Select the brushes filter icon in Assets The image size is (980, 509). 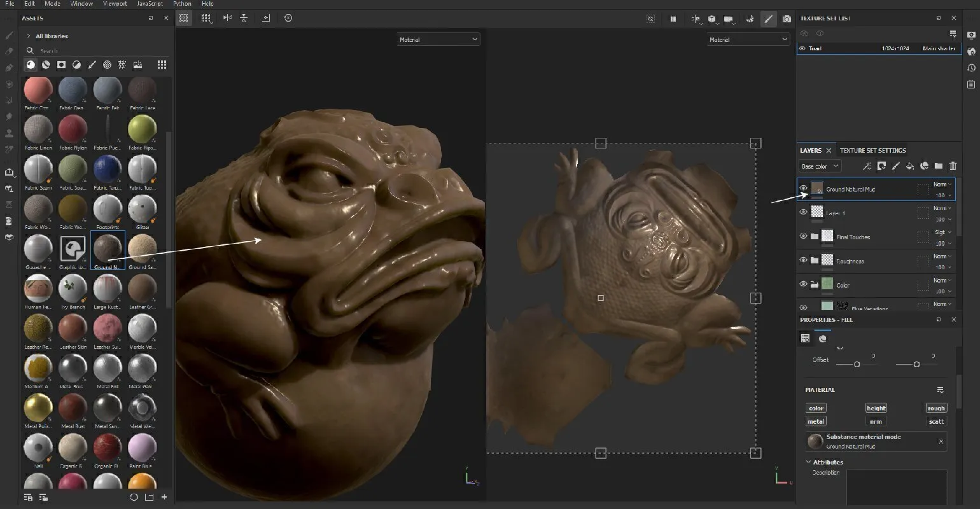click(92, 65)
